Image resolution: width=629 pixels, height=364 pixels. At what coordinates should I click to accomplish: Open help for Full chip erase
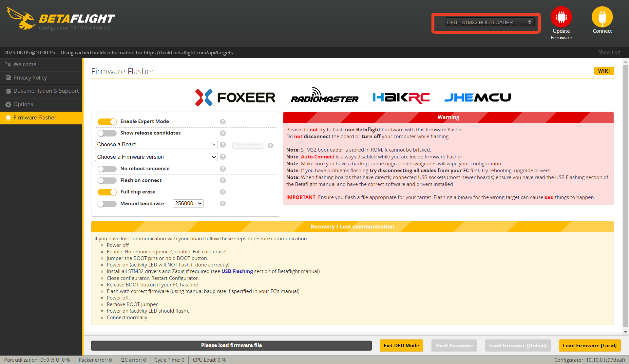click(x=223, y=192)
